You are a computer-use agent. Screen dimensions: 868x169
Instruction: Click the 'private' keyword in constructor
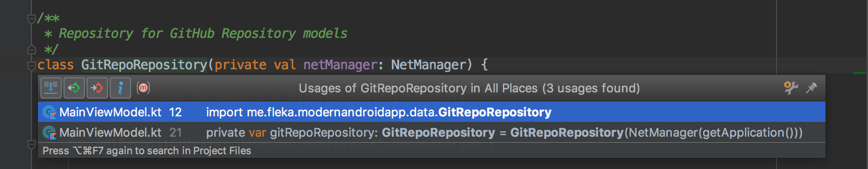pos(240,65)
